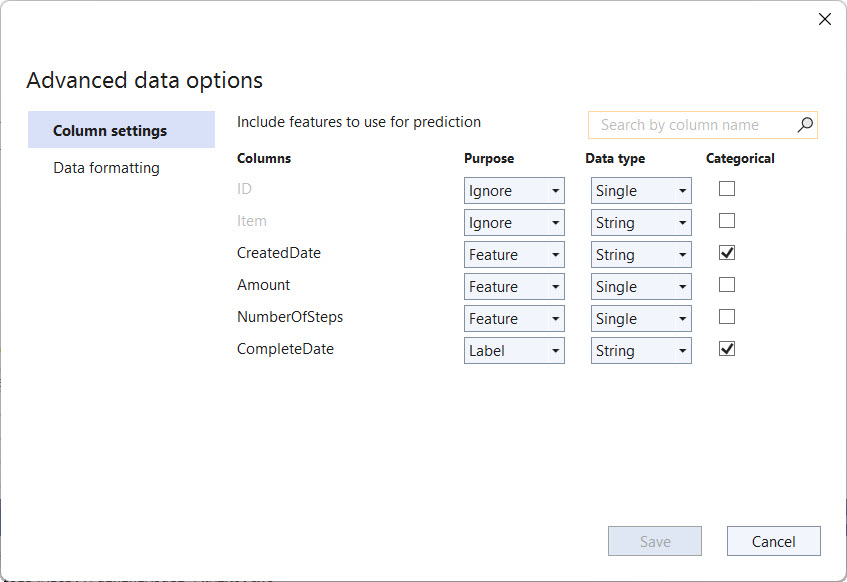This screenshot has width=847, height=582.
Task: Enable Categorical for NumberOfSteps
Action: click(x=727, y=317)
